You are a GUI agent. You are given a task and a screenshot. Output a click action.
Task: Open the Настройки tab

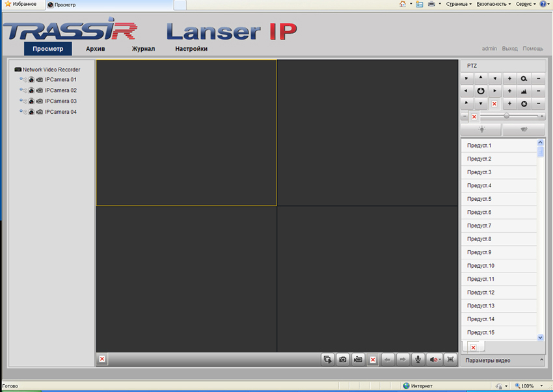tap(191, 49)
